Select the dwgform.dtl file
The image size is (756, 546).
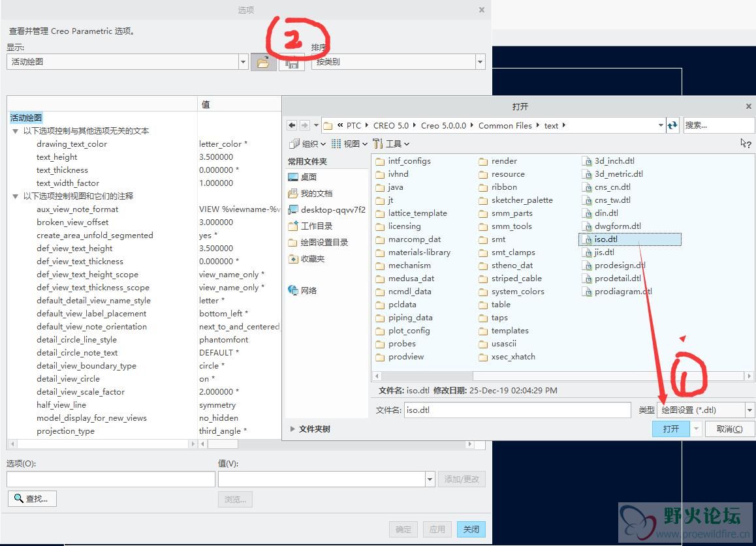612,226
